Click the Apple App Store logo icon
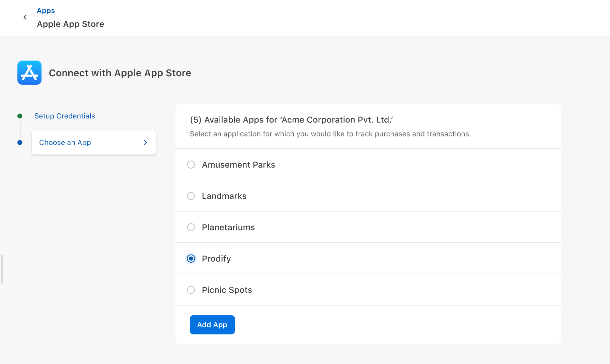The height and width of the screenshot is (364, 610). [29, 73]
